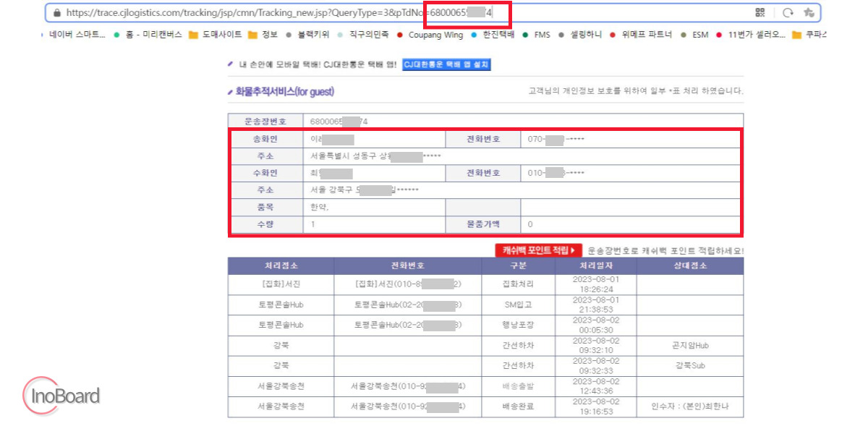
Task: Click the 구분 column header
Action: (x=517, y=265)
